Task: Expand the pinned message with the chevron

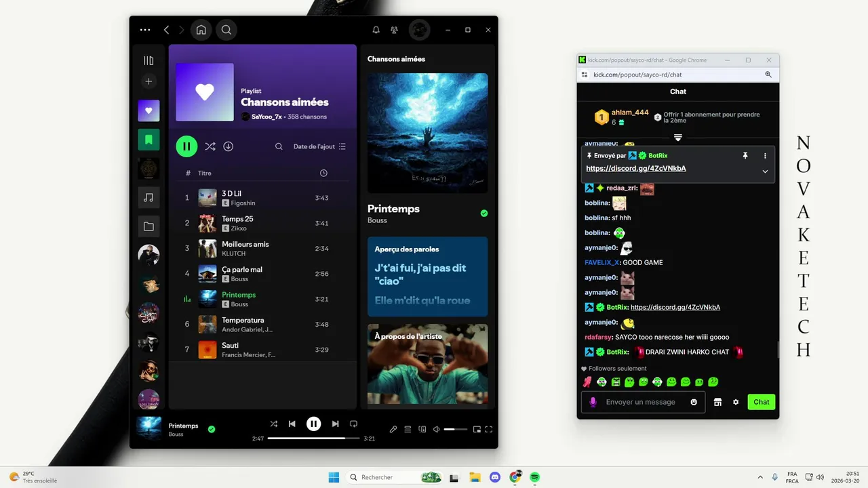Action: click(x=765, y=171)
